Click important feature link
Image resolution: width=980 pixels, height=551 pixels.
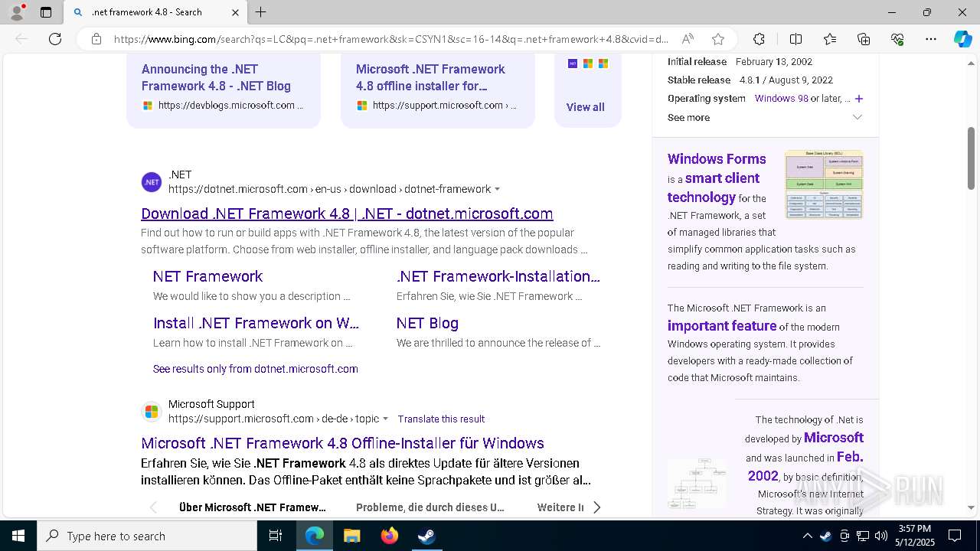722,326
